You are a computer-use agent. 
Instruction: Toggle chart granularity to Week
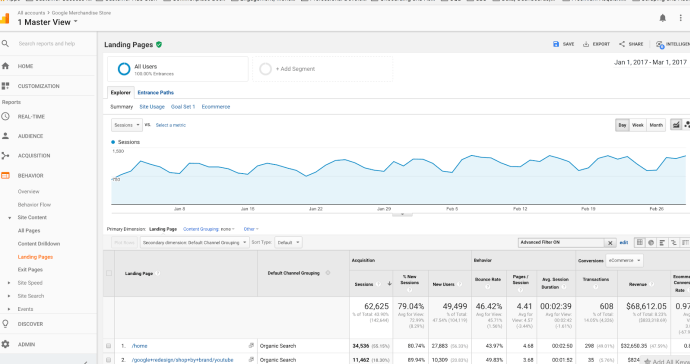pyautogui.click(x=638, y=125)
